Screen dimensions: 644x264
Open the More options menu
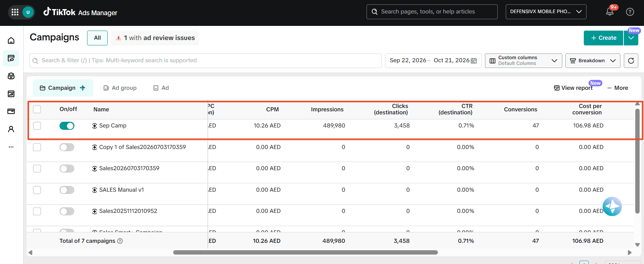click(618, 88)
